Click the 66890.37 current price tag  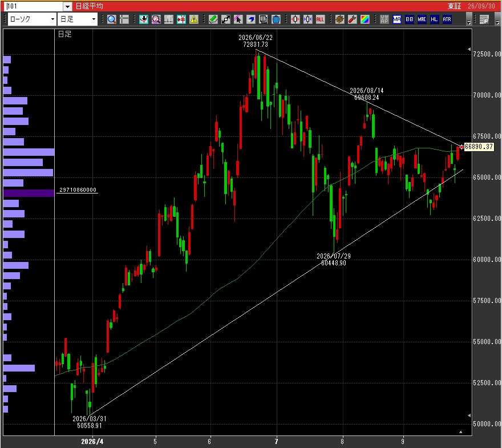pyautogui.click(x=479, y=147)
